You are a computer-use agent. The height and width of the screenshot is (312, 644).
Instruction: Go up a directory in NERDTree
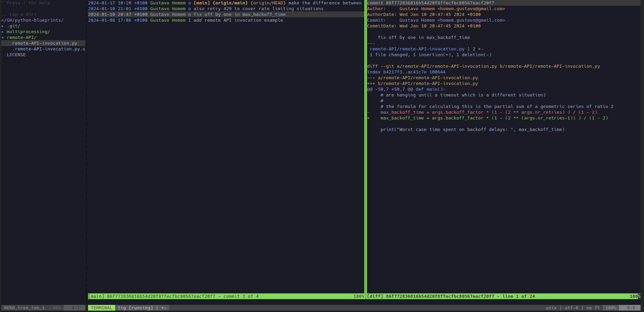[x=19, y=15]
